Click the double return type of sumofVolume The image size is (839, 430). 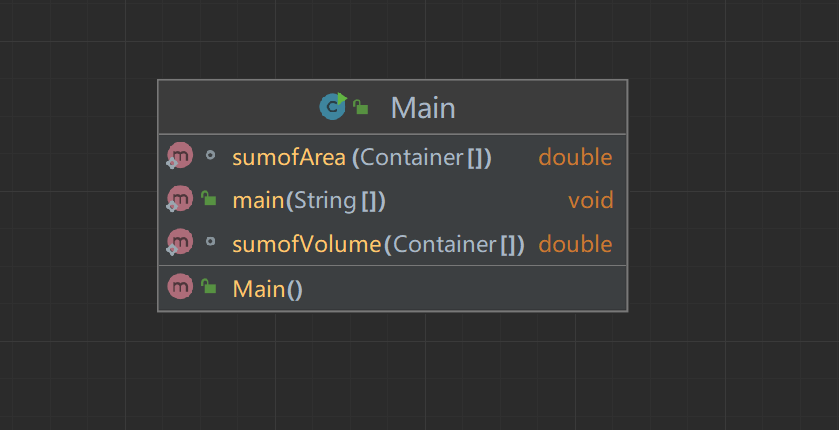coord(575,244)
